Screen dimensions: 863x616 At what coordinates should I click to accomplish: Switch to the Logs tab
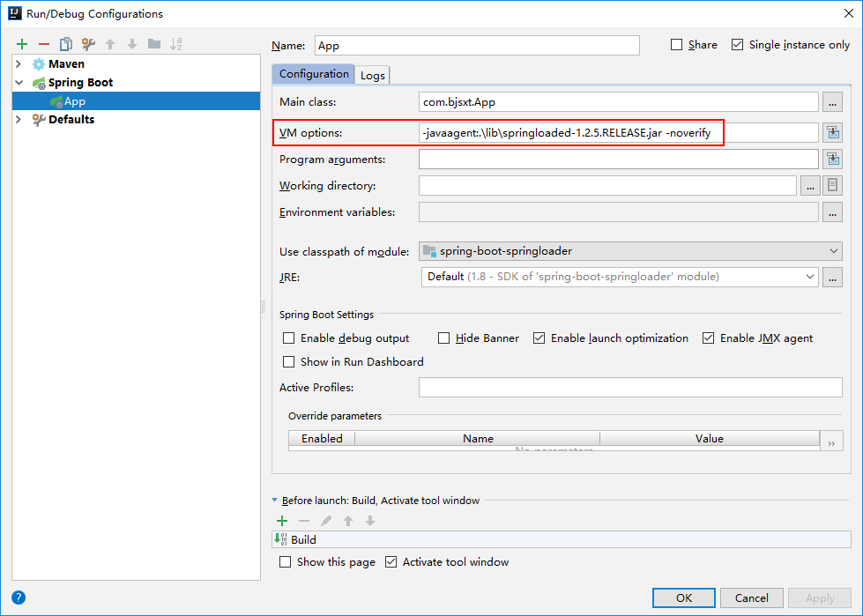[372, 75]
